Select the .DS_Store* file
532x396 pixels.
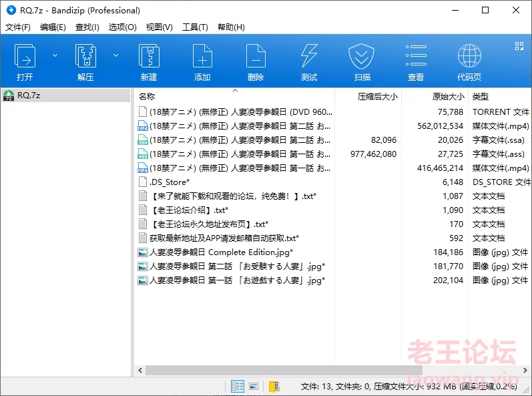[170, 182]
